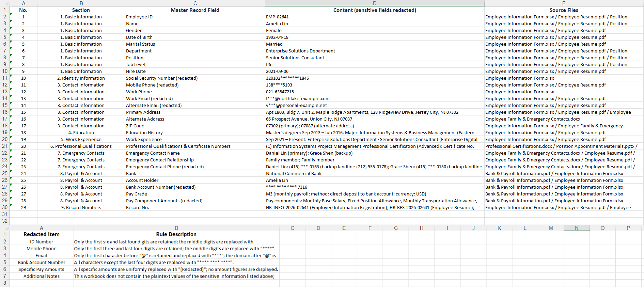The width and height of the screenshot is (644, 299).
Task: Click the cell '1992-04-18'
Action: (x=375, y=37)
